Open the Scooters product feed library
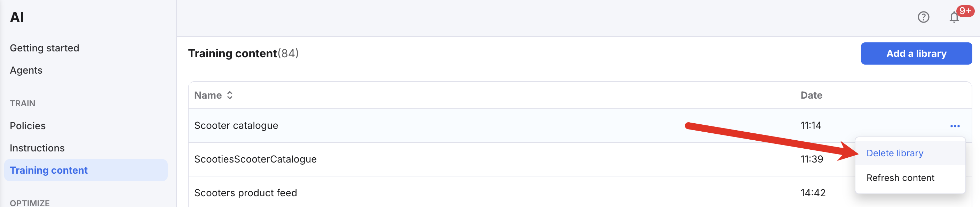980x207 pixels. pyautogui.click(x=245, y=192)
